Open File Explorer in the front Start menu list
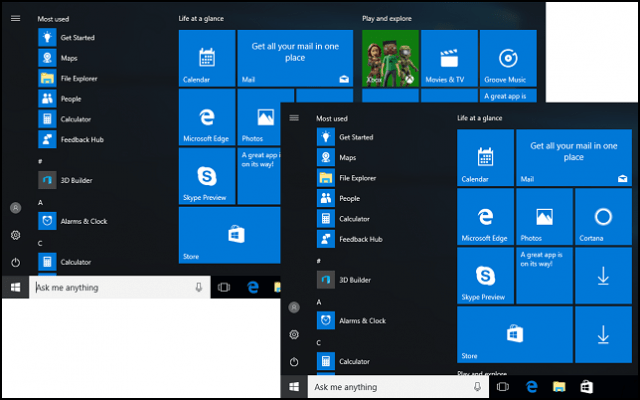640x400 pixels. tap(347, 178)
